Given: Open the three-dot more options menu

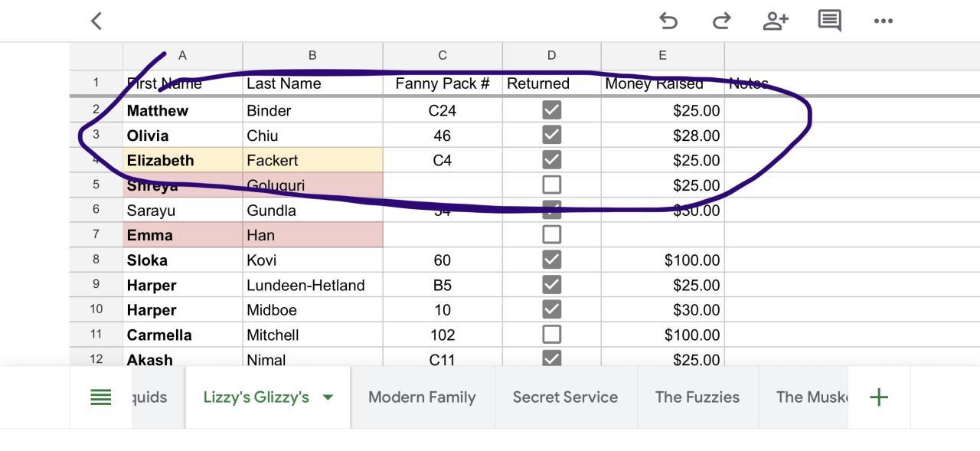Looking at the screenshot, I should point(883,21).
